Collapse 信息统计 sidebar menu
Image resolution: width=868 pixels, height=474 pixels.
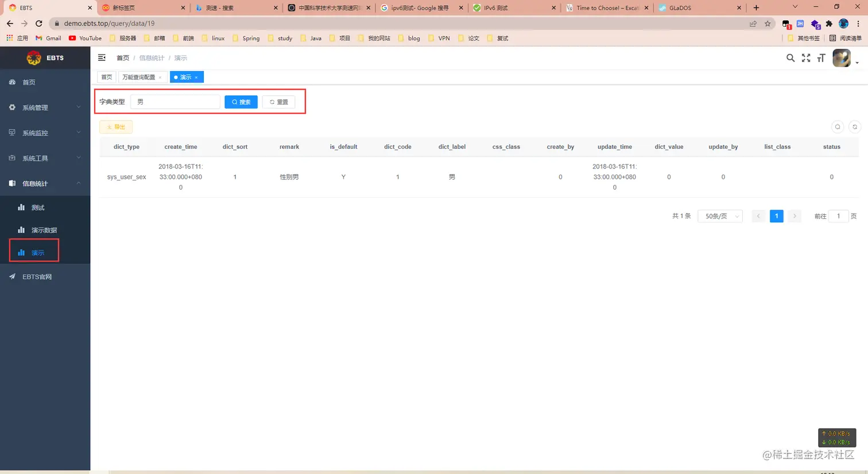tap(45, 183)
